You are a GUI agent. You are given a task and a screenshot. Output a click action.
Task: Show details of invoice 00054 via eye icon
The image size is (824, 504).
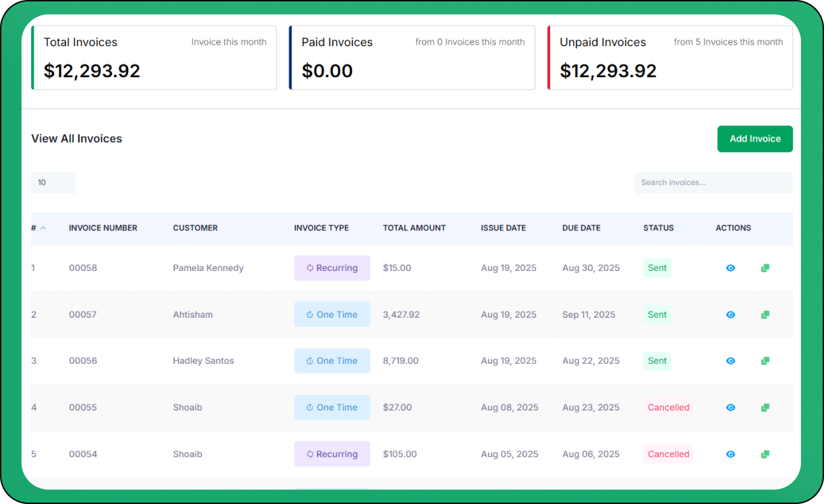[730, 455]
